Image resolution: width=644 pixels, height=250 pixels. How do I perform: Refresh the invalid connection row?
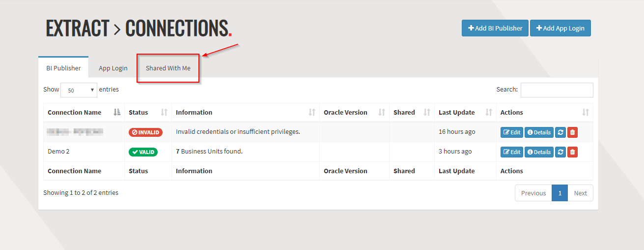tap(560, 132)
